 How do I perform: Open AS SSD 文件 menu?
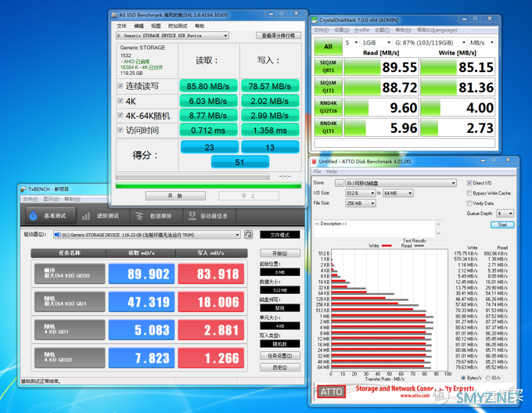click(121, 26)
